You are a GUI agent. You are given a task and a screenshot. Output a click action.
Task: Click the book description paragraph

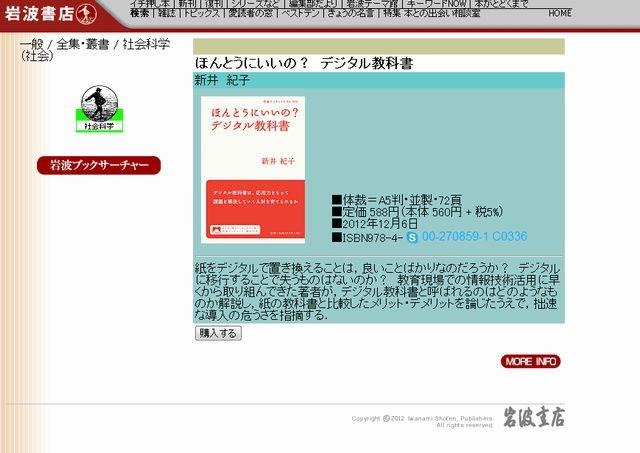pos(378,291)
